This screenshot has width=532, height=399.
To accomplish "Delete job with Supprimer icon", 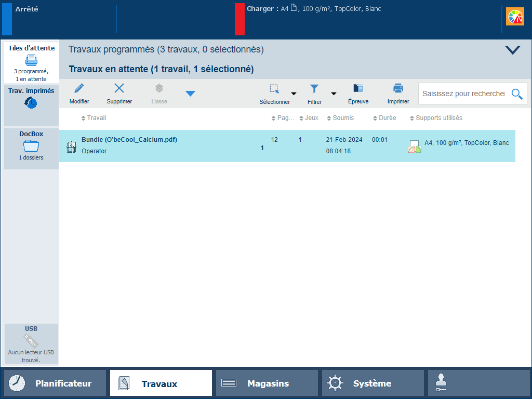I will coord(119,89).
